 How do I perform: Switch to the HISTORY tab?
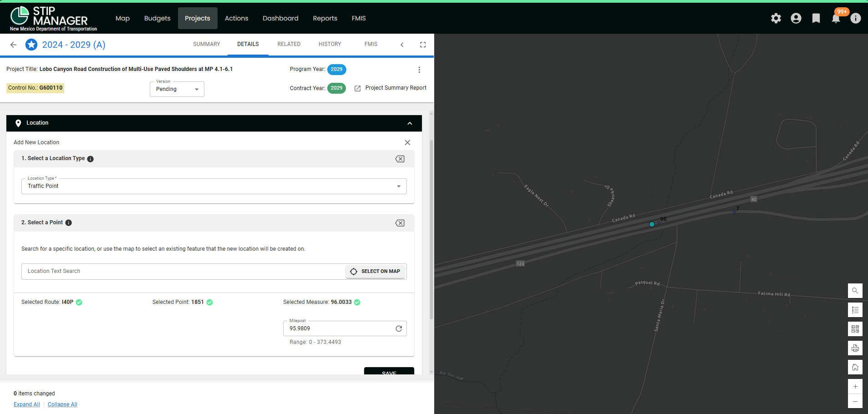(x=330, y=44)
